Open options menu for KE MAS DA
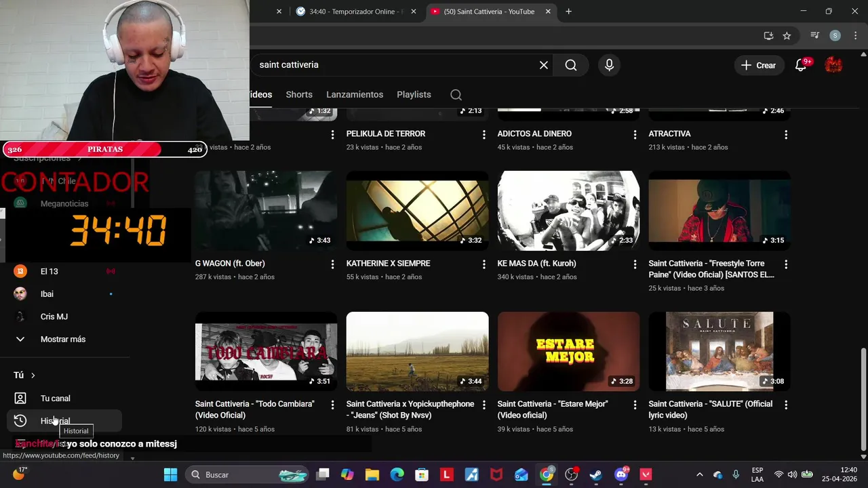 [635, 264]
